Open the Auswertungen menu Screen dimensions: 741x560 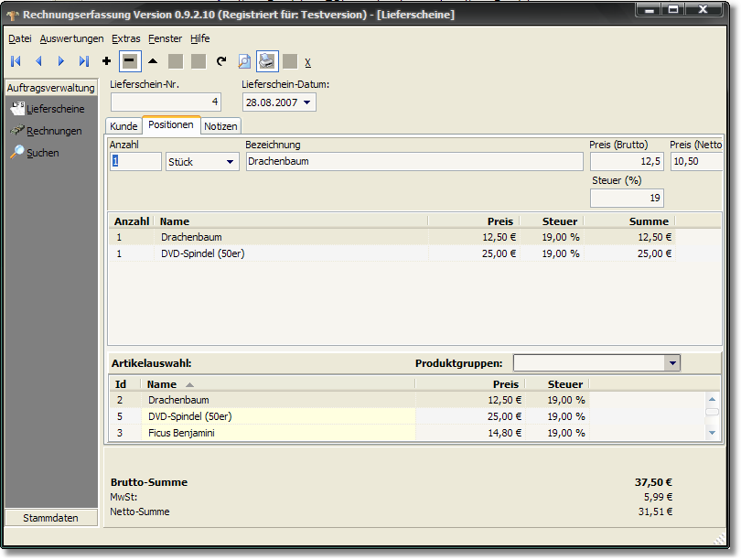pos(72,38)
